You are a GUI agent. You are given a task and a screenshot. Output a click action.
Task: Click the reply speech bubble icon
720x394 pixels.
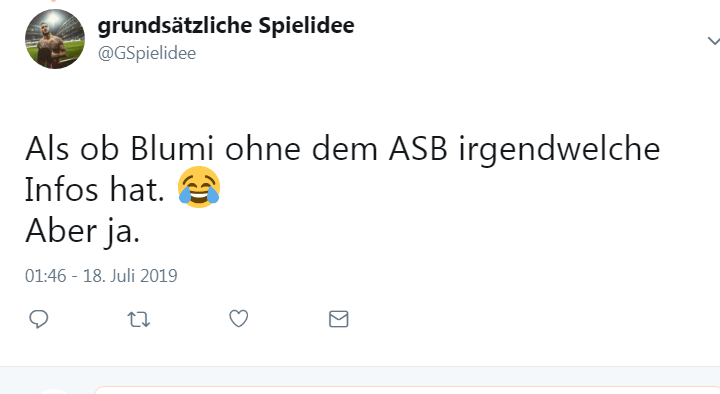pos(39,319)
